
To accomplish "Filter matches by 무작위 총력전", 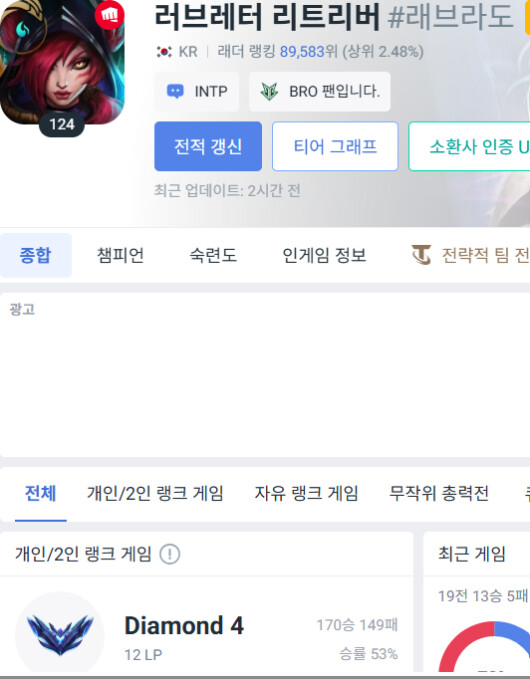I will tap(439, 493).
